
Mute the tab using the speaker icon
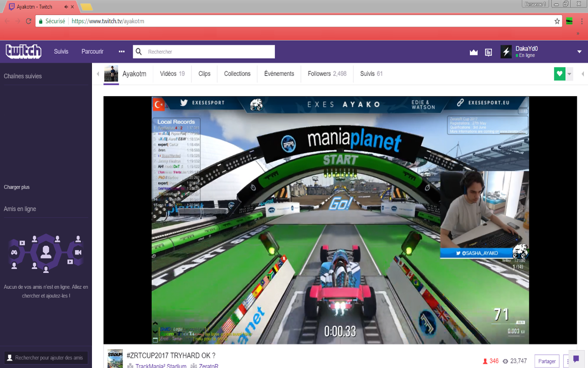point(66,7)
